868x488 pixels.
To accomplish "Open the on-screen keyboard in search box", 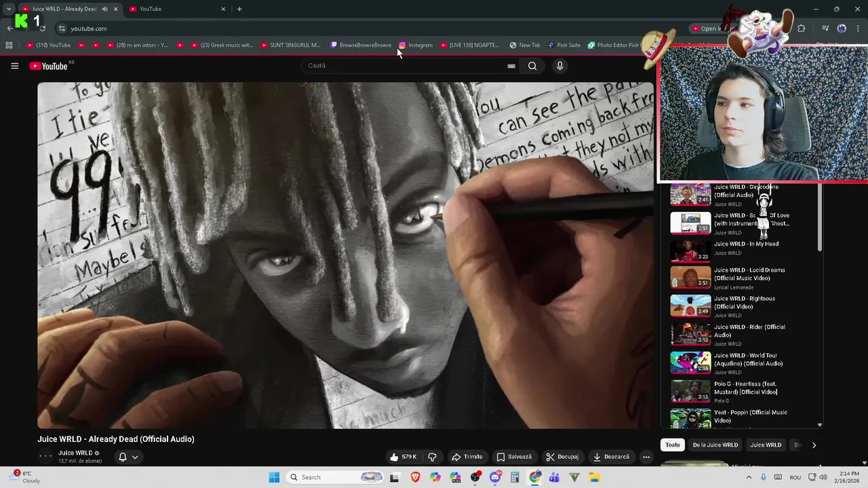I will click(x=511, y=66).
